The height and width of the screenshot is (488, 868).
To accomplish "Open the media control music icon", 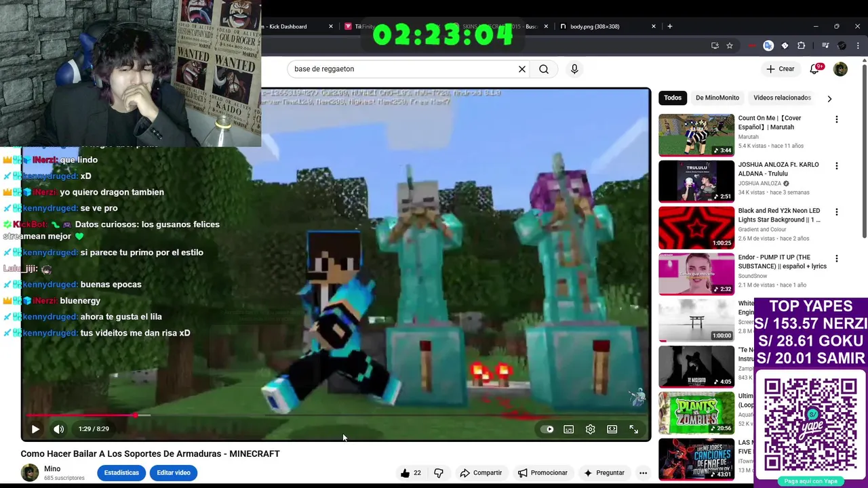I will [825, 45].
